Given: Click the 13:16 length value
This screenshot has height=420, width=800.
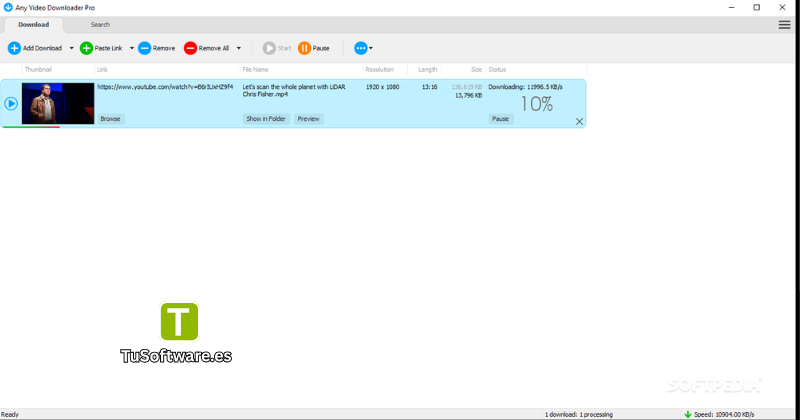Looking at the screenshot, I should pos(429,87).
